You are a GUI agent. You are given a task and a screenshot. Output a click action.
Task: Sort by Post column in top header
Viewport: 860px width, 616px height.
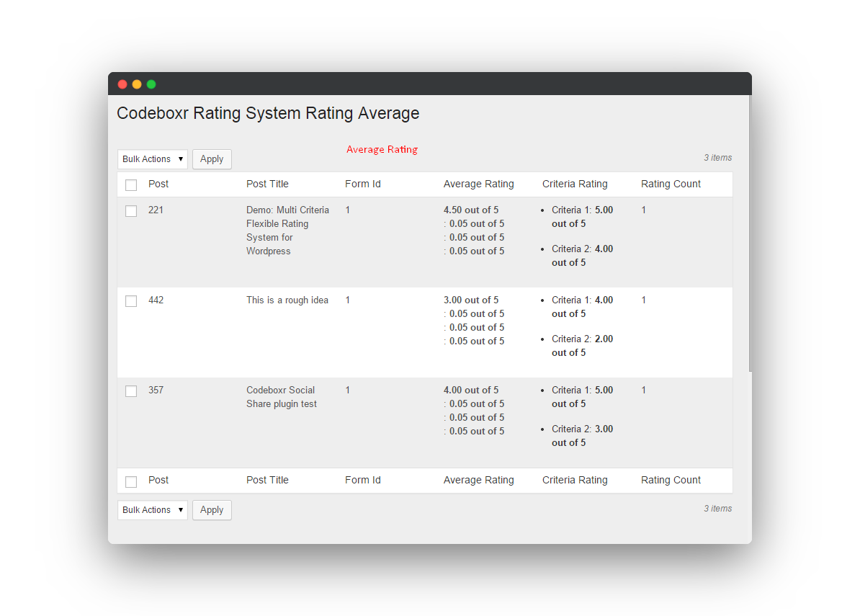[158, 184]
